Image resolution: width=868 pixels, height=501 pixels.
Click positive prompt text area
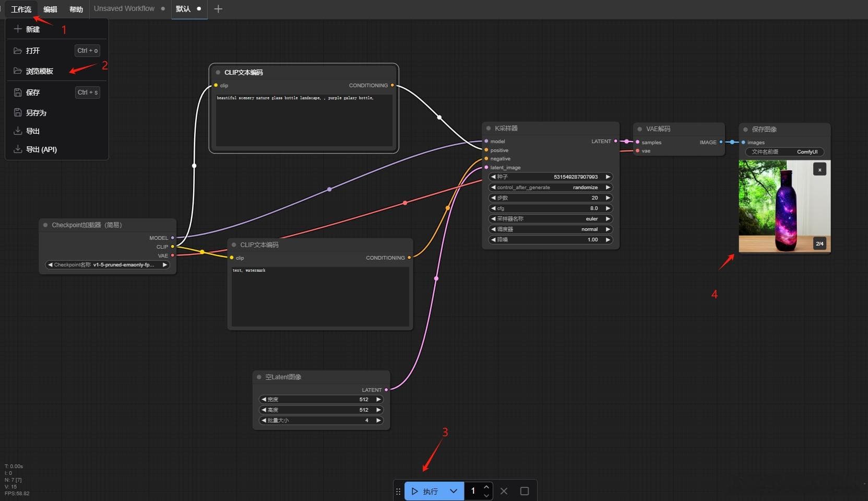(304, 120)
